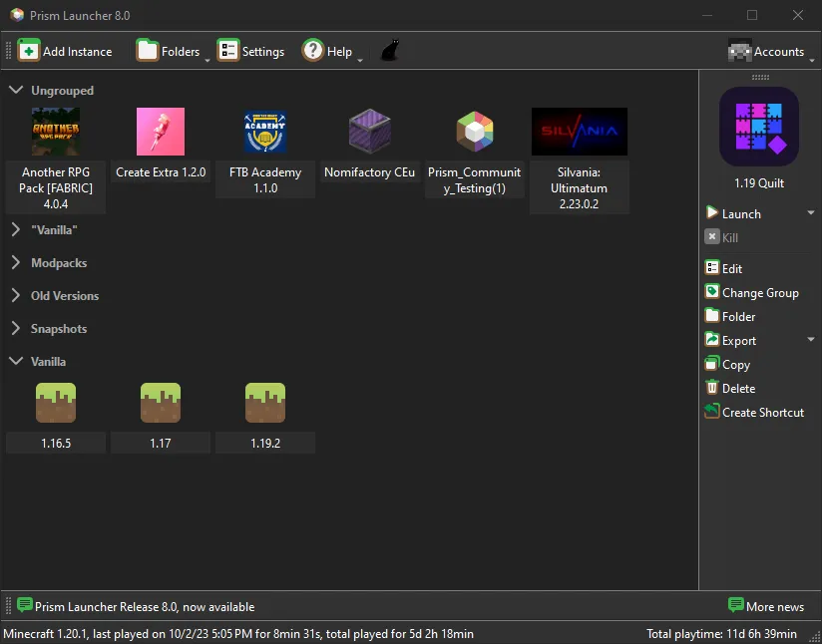
Task: Expand the Snapshots group
Action: click(x=16, y=329)
